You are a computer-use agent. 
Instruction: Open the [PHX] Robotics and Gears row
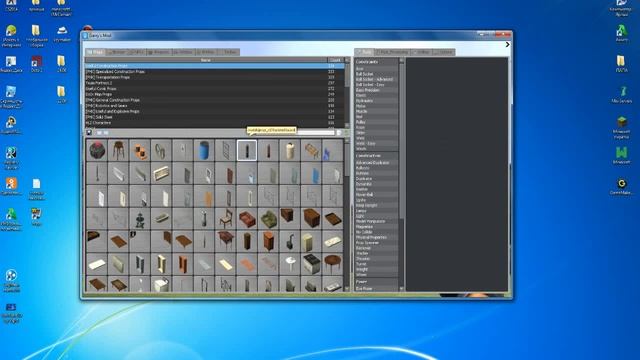pos(214,106)
